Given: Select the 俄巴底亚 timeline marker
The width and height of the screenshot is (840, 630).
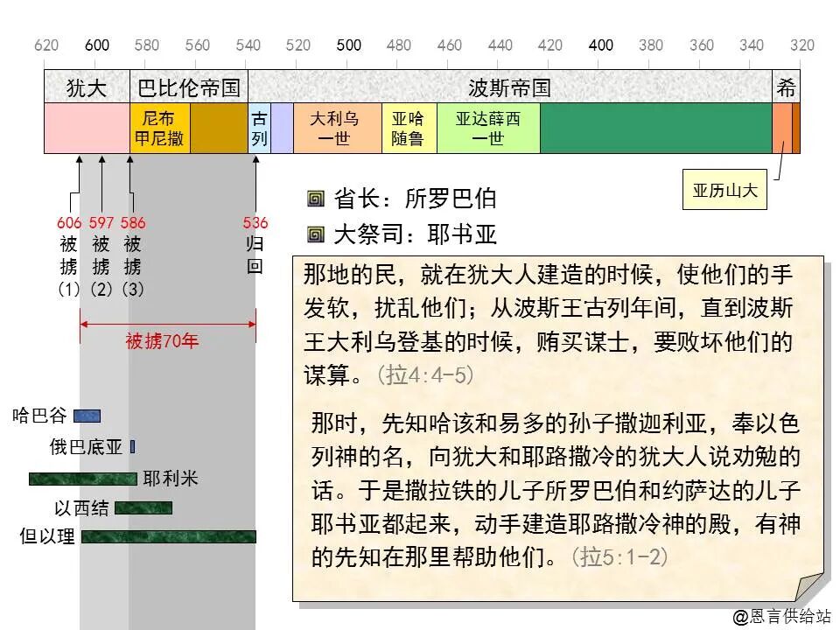Looking at the screenshot, I should coord(131,448).
